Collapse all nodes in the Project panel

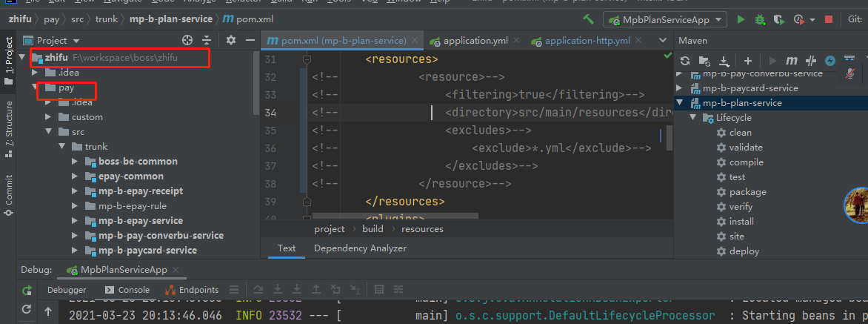(x=207, y=40)
